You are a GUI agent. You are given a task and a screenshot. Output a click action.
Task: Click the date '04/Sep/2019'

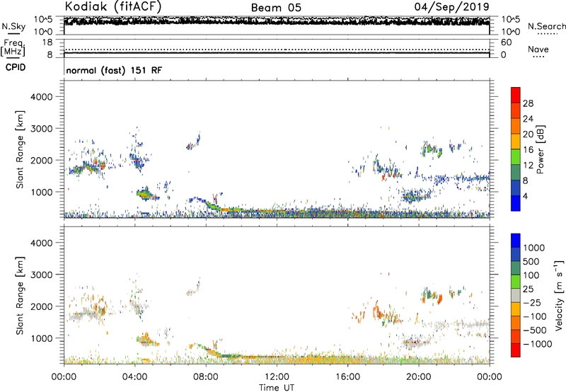[x=451, y=7]
